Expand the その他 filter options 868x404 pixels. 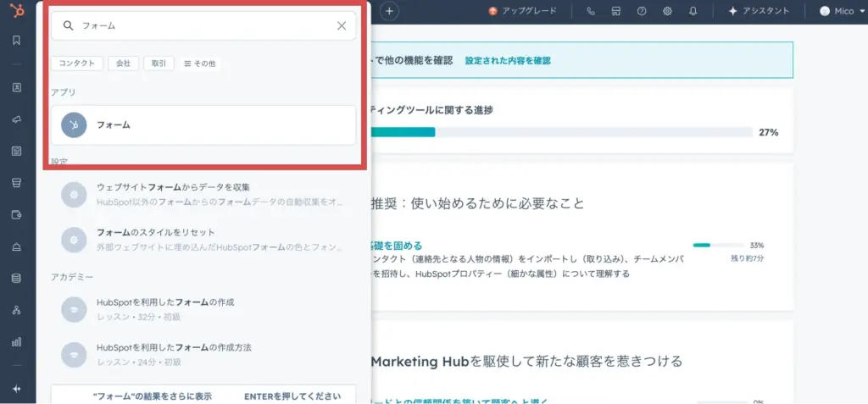200,64
